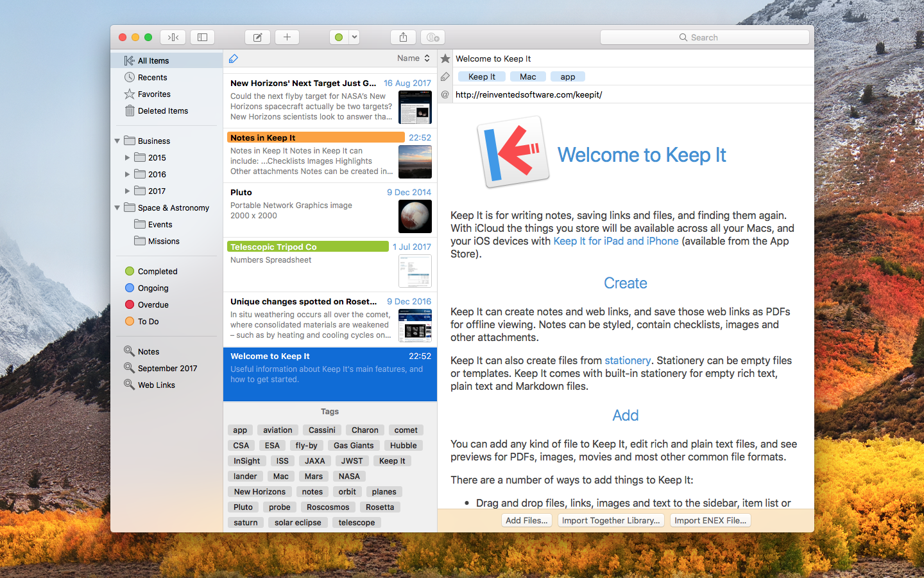The width and height of the screenshot is (924, 578).
Task: Click the Share icon in the toolbar
Action: (403, 37)
